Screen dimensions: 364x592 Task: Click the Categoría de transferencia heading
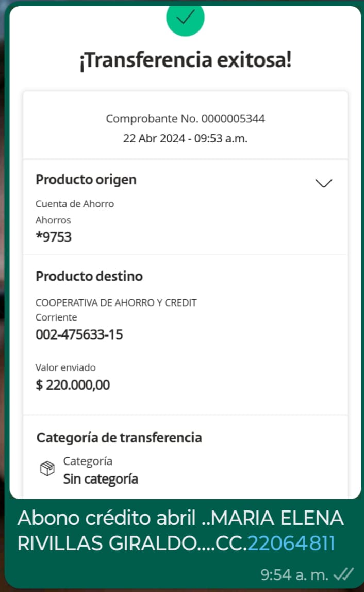pos(119,438)
